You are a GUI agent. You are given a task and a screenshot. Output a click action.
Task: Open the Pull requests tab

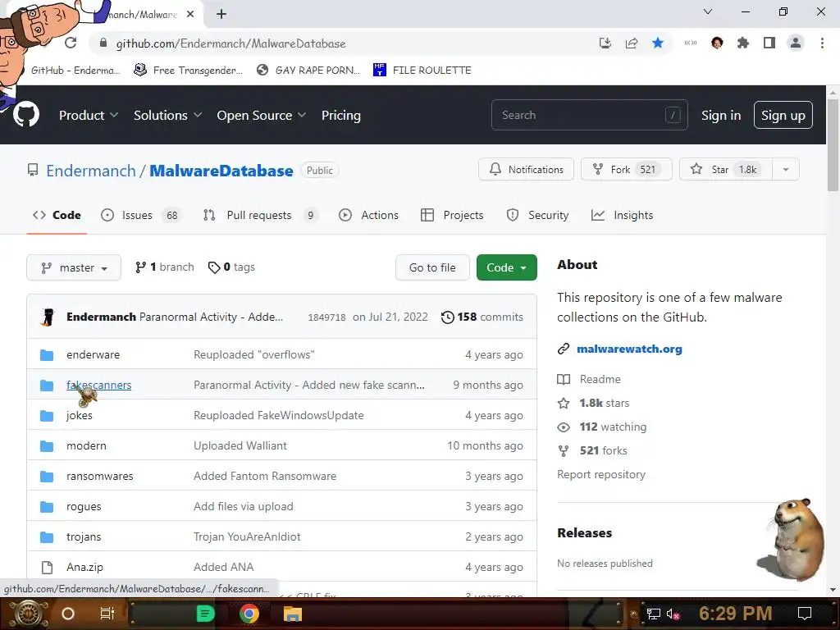(x=260, y=216)
